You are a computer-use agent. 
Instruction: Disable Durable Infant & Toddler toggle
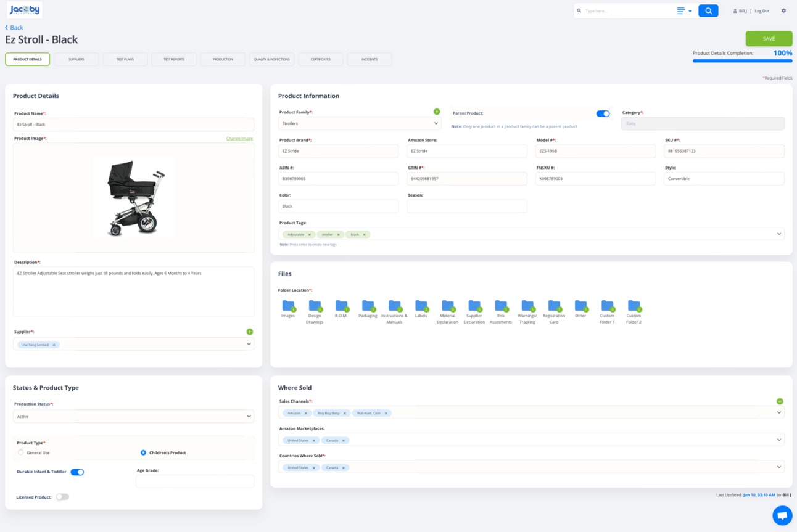(77, 472)
